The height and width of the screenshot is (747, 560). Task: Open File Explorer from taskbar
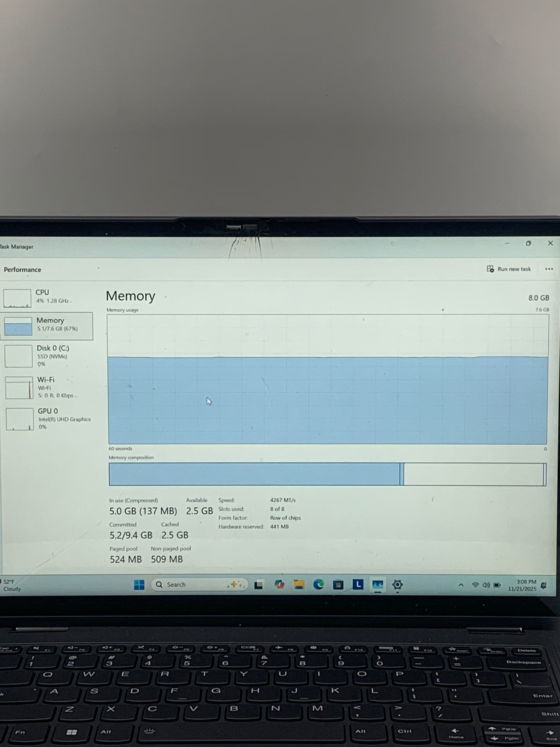click(x=299, y=585)
